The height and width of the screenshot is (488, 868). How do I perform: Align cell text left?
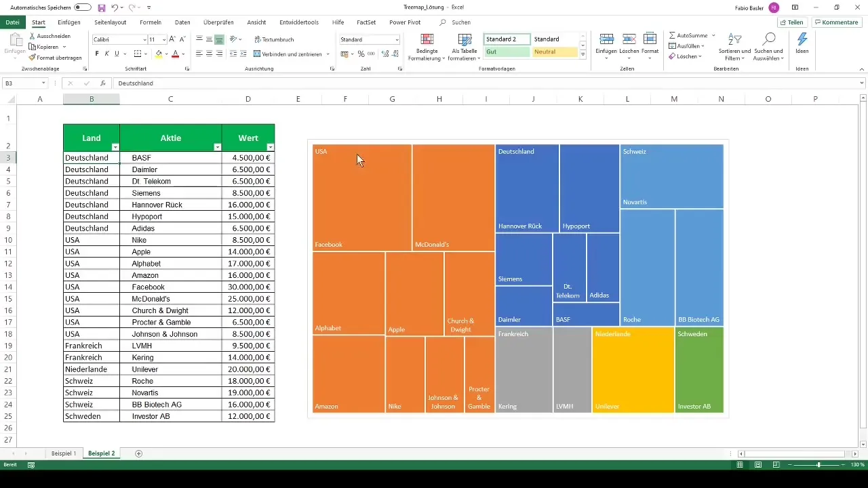[199, 54]
